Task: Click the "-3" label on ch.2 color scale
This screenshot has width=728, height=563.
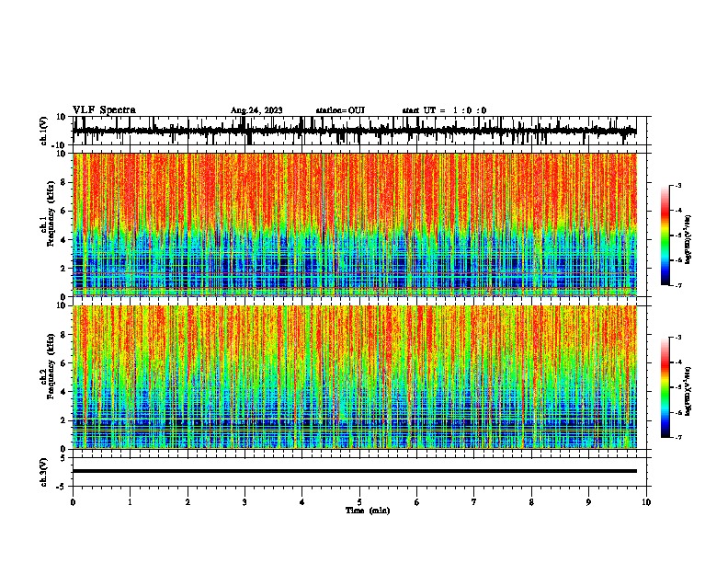Action: pyautogui.click(x=678, y=338)
